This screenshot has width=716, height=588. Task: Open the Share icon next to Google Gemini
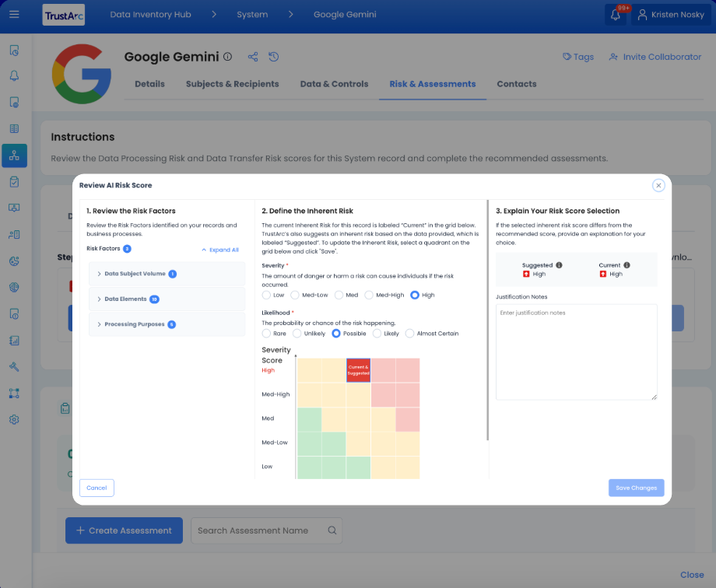[x=252, y=56]
